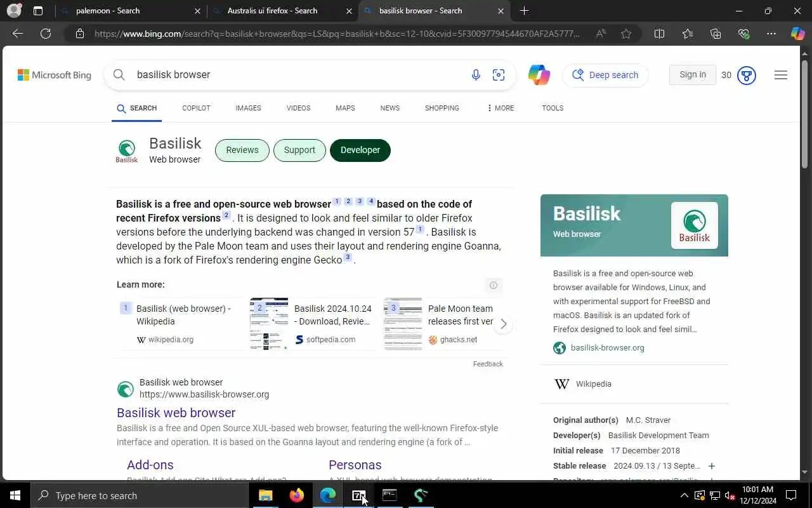View site information lock icon
Screen dimensions: 812x508
[80, 34]
